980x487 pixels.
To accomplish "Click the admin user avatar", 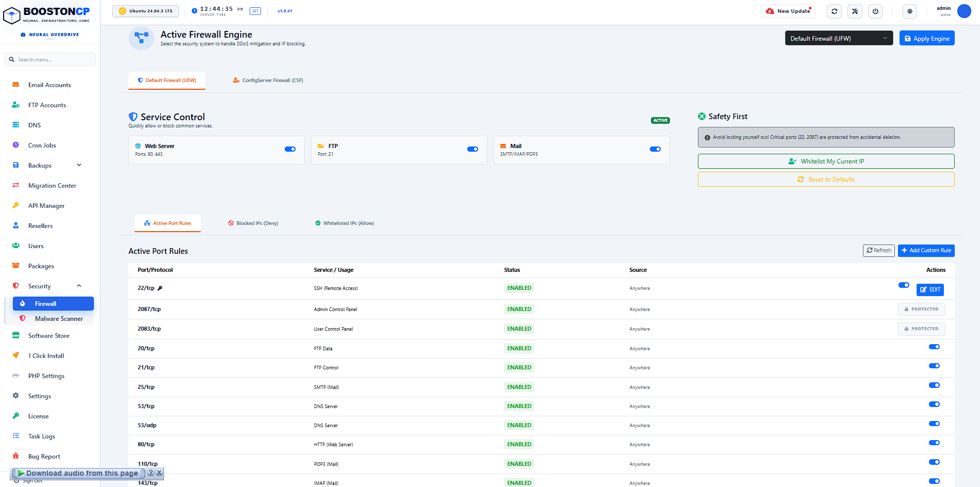I will coord(964,11).
